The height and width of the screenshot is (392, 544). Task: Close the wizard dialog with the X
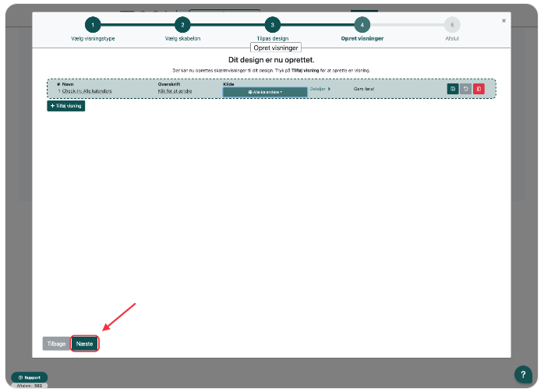tap(503, 21)
